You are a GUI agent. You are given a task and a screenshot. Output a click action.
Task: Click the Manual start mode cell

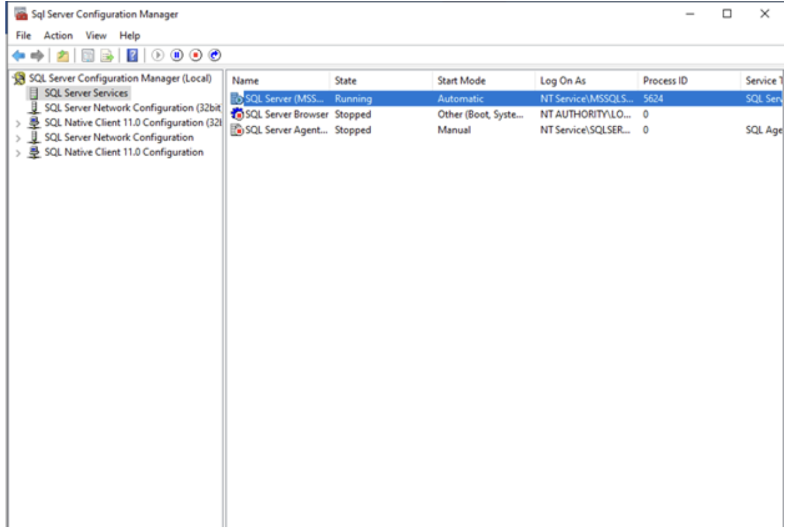point(454,130)
